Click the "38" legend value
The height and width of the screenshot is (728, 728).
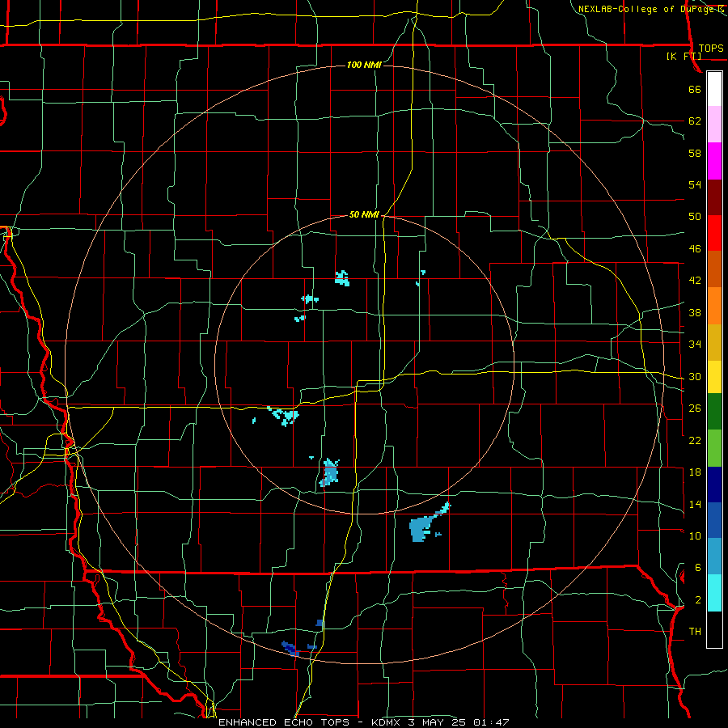click(x=695, y=313)
